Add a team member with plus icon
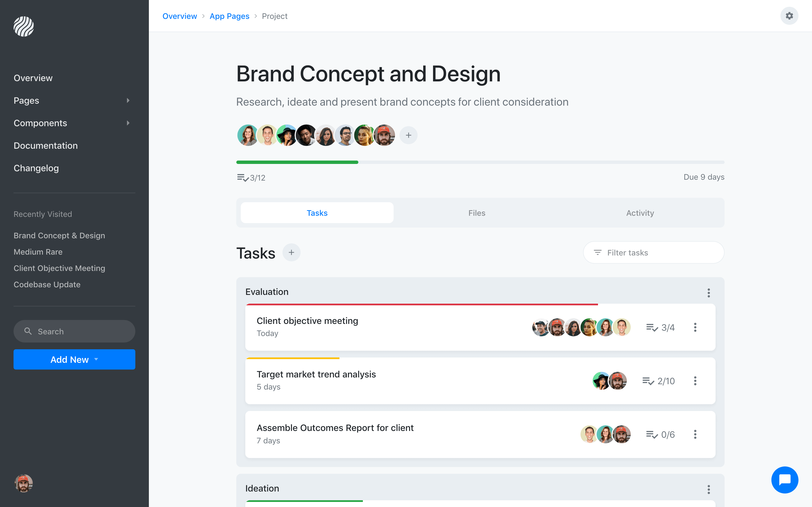This screenshot has height=507, width=812. point(408,135)
